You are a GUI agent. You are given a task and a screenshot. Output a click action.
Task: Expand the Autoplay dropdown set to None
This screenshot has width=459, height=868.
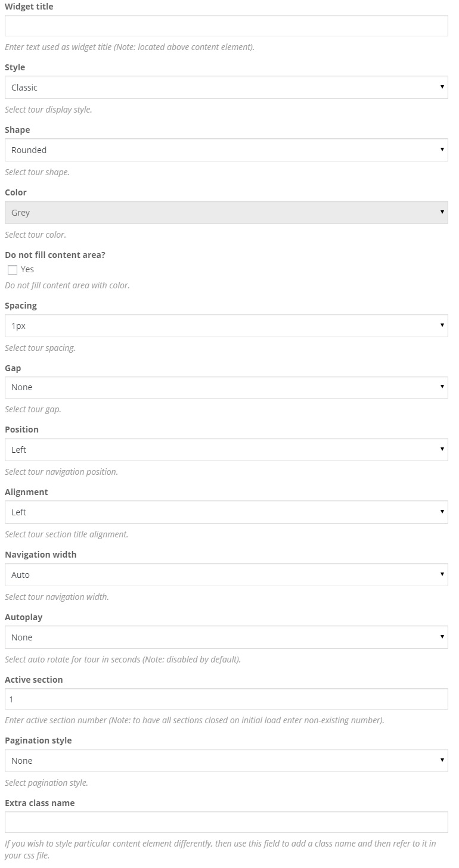click(x=226, y=637)
